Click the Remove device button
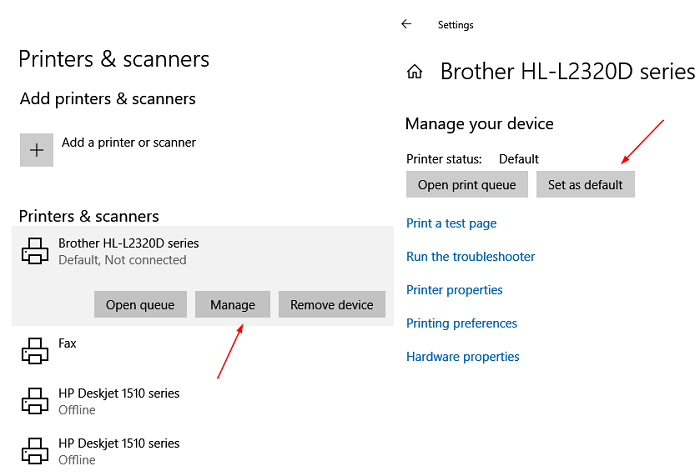This screenshot has width=700, height=476. tap(332, 305)
